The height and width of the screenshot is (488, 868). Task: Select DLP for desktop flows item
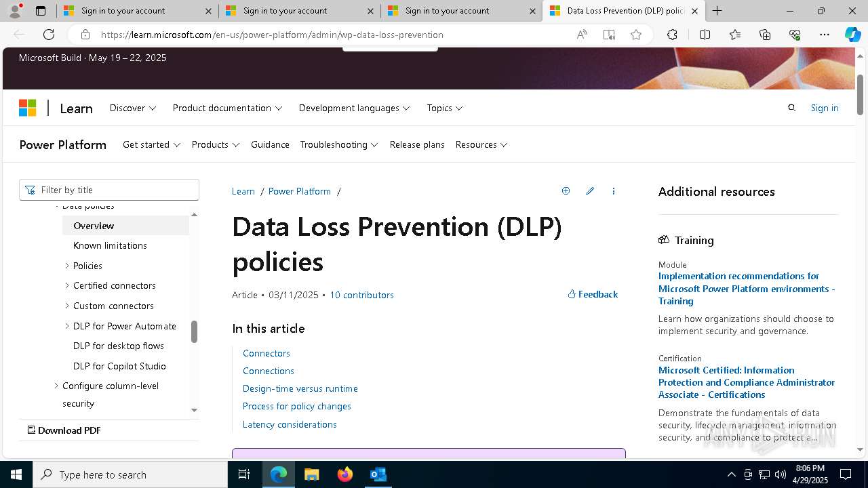pos(119,346)
